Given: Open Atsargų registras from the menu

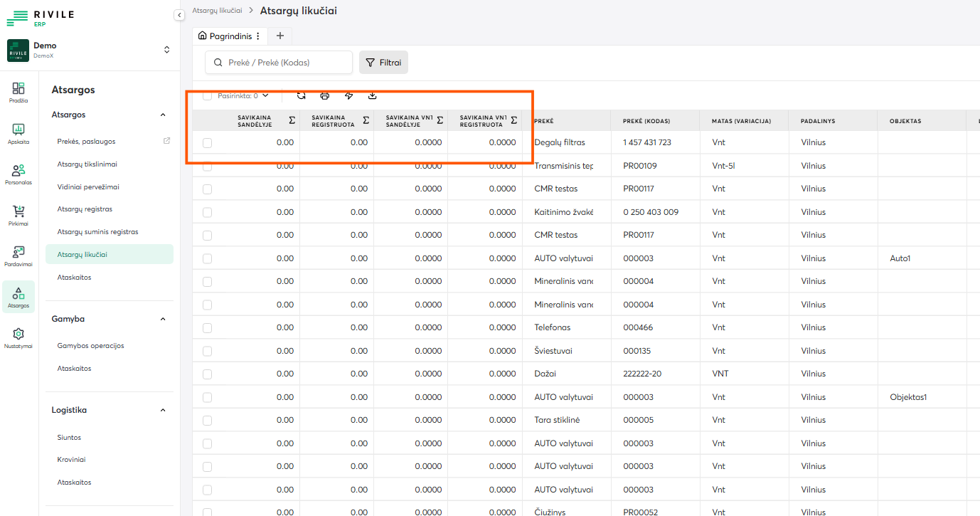Looking at the screenshot, I should click(85, 209).
